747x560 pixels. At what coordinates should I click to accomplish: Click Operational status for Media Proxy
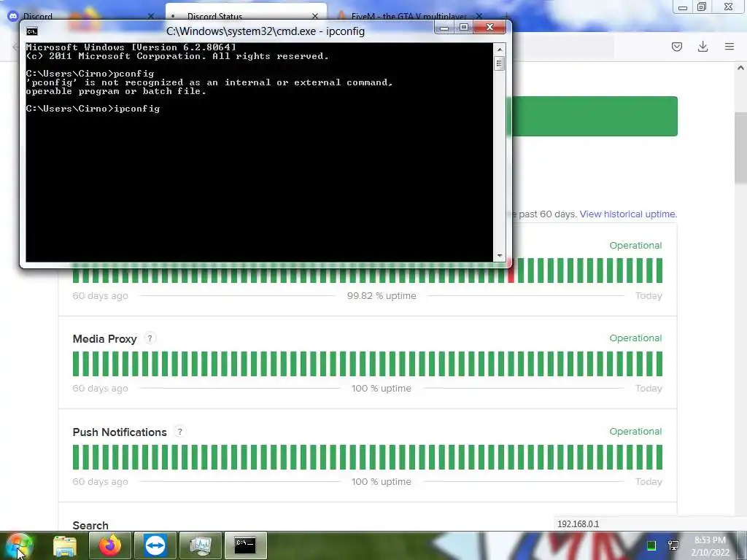pos(635,338)
